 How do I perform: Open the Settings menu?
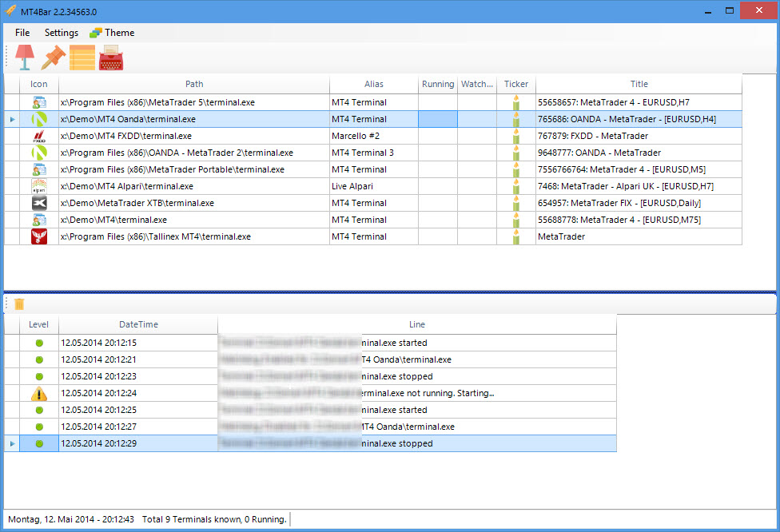tap(62, 32)
